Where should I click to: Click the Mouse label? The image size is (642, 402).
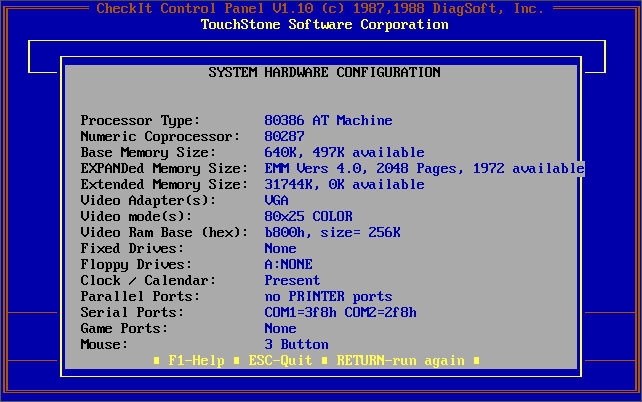click(104, 344)
